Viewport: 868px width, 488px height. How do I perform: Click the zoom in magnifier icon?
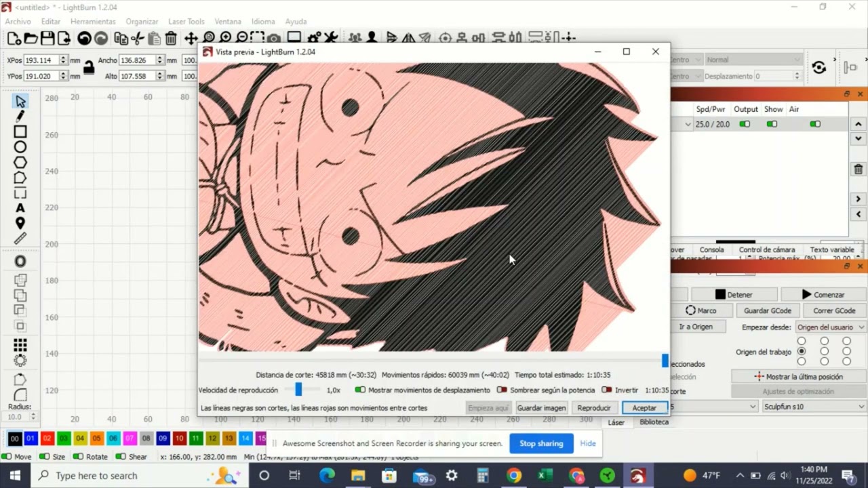[225, 38]
